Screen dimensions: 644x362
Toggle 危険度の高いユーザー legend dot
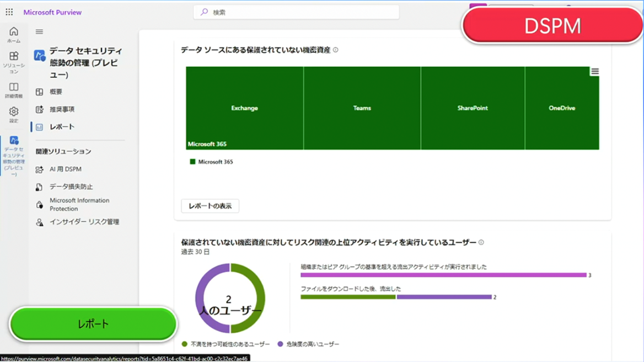[x=280, y=344]
